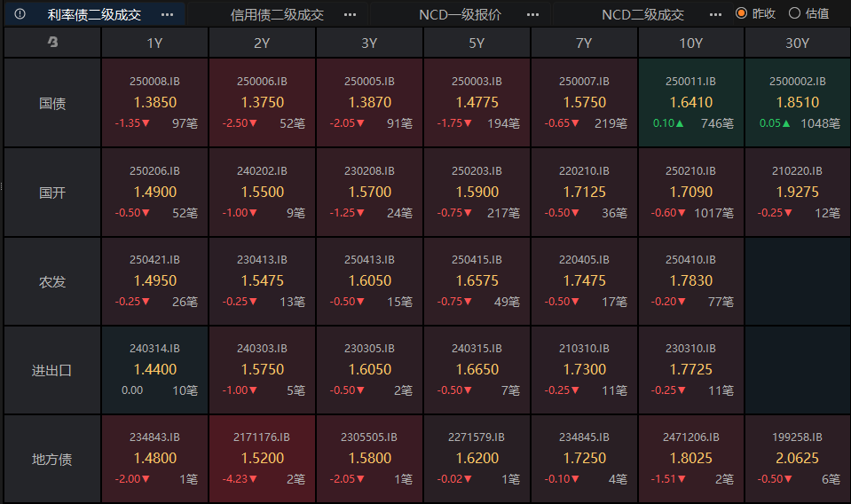This screenshot has height=504, width=851.
Task: Click bond code 250415.IB
Action: [477, 260]
